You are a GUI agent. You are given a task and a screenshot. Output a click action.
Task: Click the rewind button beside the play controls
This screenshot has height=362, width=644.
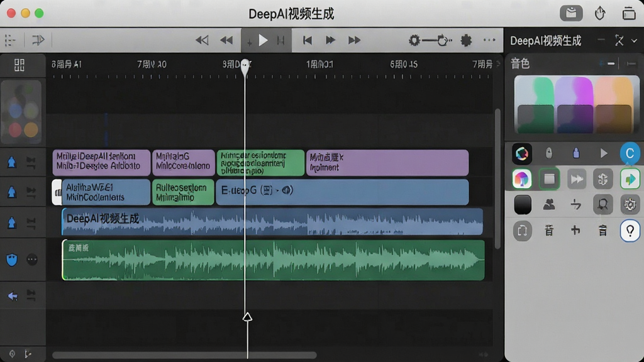(x=226, y=40)
